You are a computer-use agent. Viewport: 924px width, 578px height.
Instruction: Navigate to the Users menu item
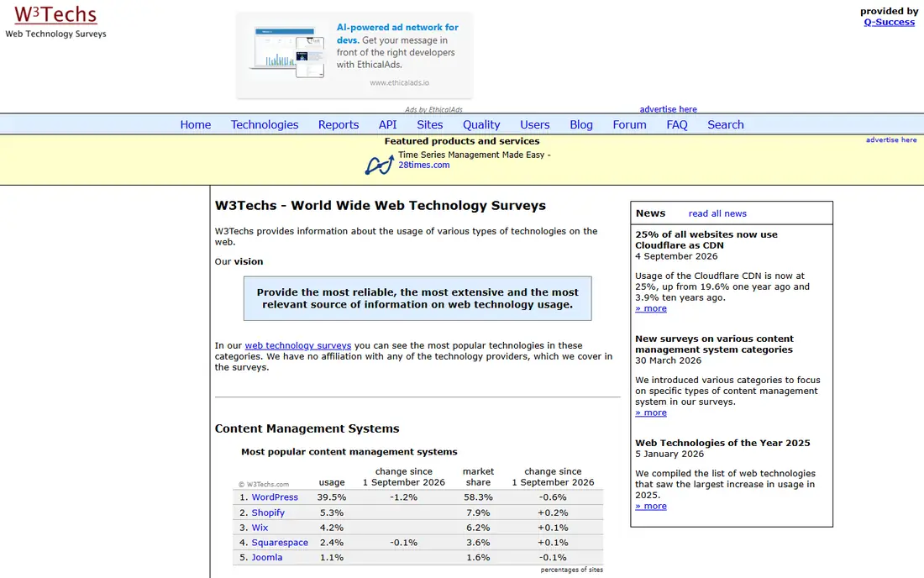click(534, 125)
